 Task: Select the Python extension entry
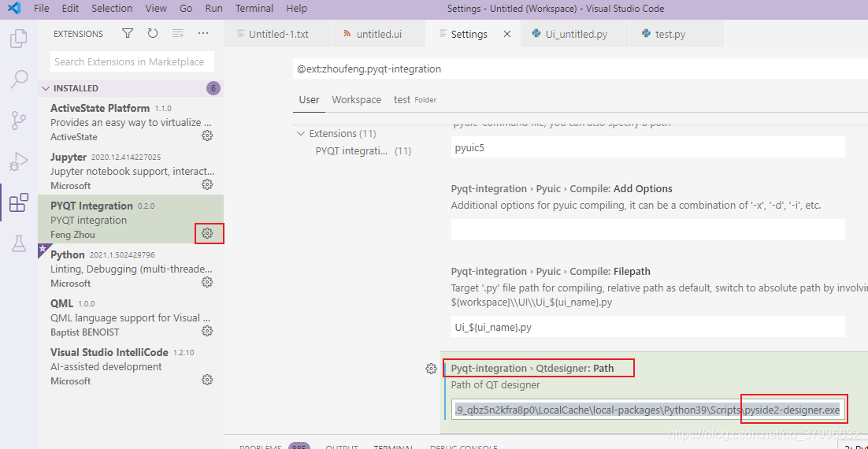pyautogui.click(x=131, y=267)
